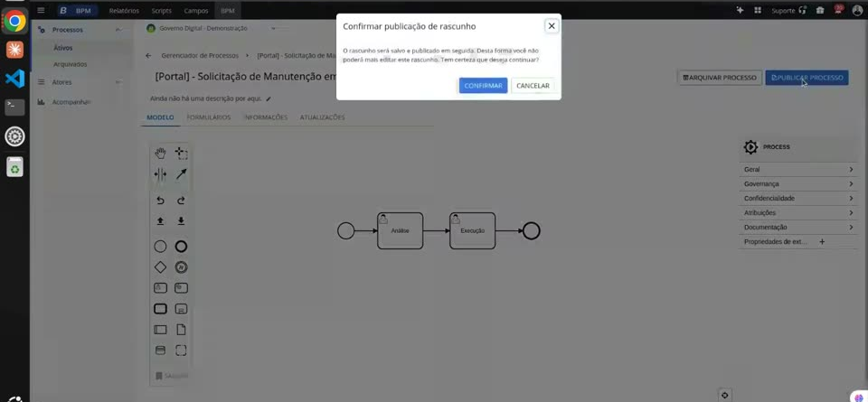Open Ativos in sidebar

point(63,48)
